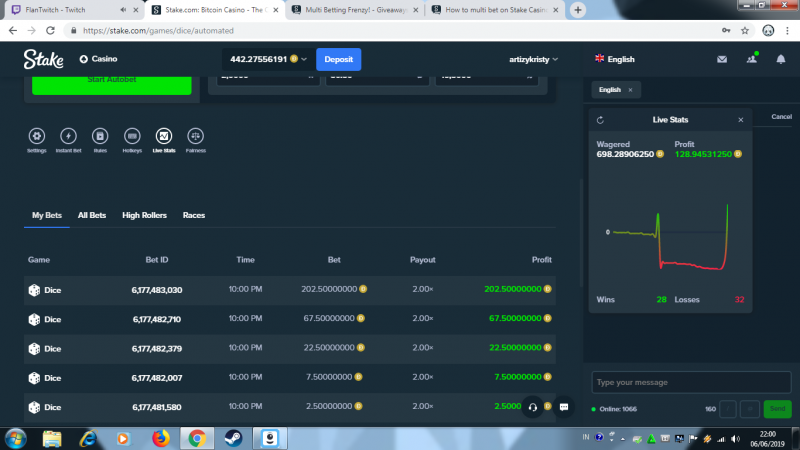The image size is (800, 450).
Task: Open the Rules icon
Action: pos(100,136)
